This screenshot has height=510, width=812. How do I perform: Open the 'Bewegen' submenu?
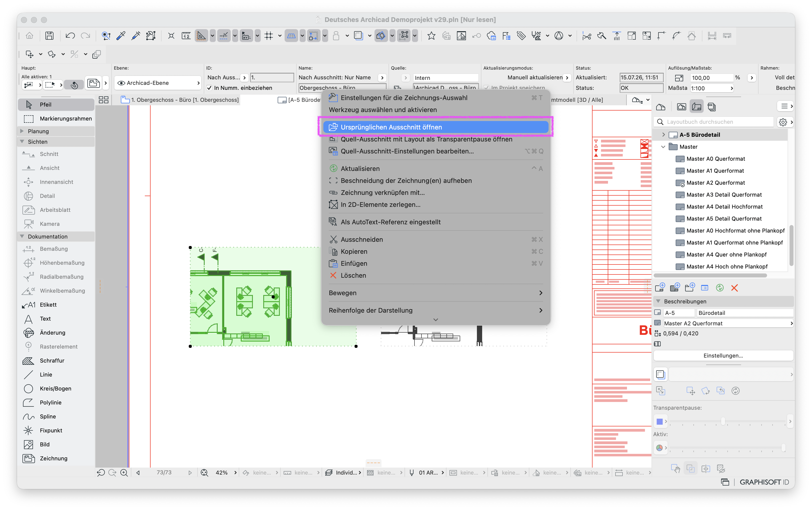pos(435,293)
